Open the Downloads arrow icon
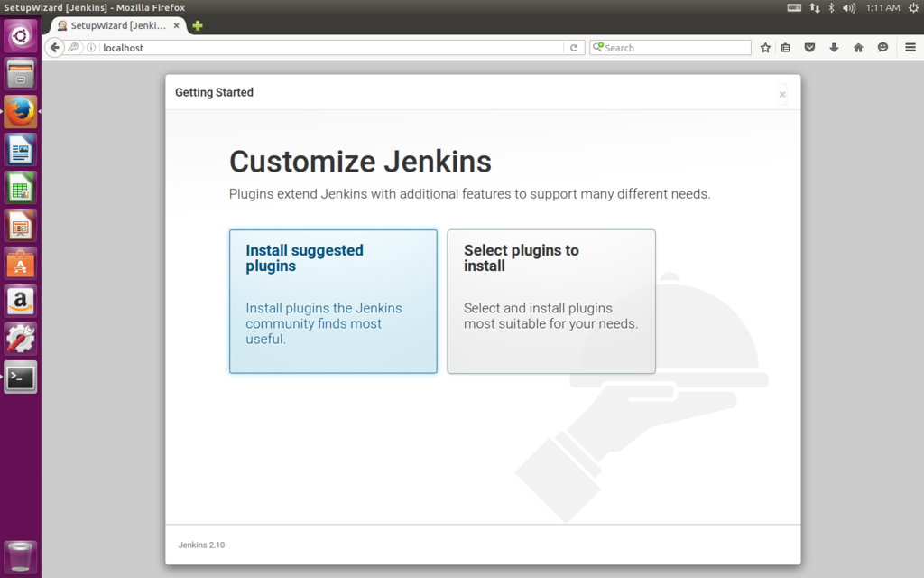This screenshot has height=578, width=924. point(834,48)
